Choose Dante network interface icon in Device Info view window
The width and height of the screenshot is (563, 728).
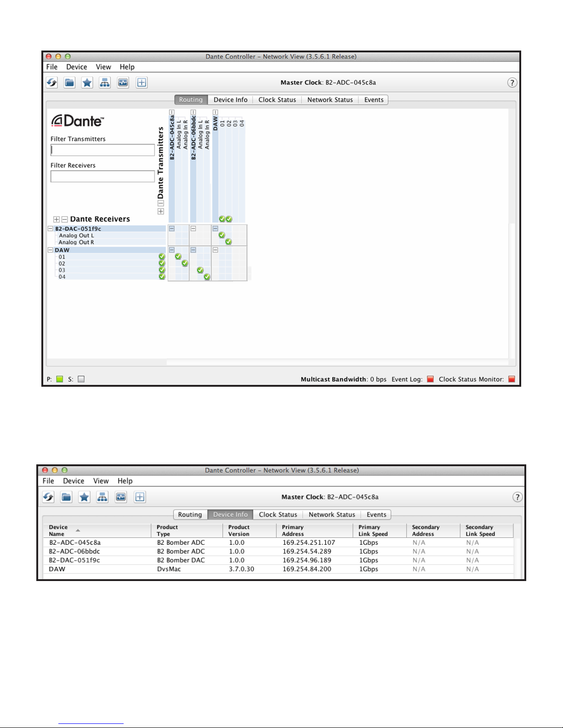[x=102, y=497]
